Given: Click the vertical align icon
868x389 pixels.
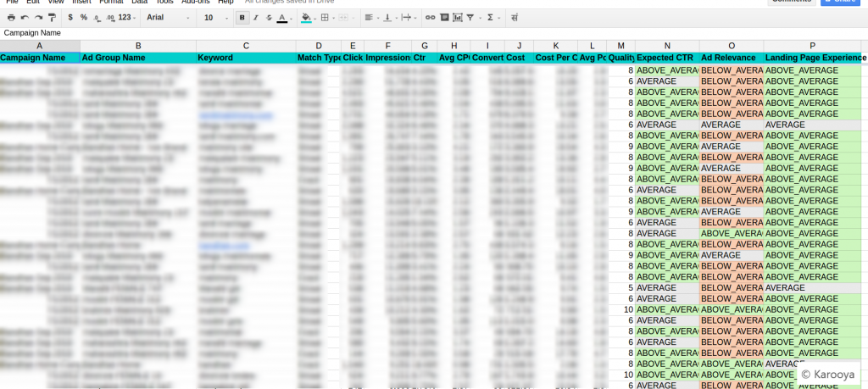Looking at the screenshot, I should click(387, 18).
